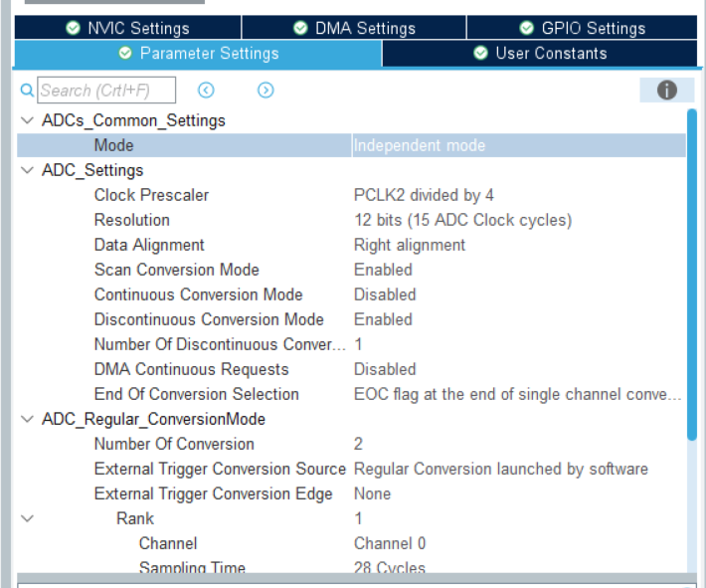This screenshot has height=588, width=706.
Task: Click the DMA Settings green check icon
Action: (301, 28)
